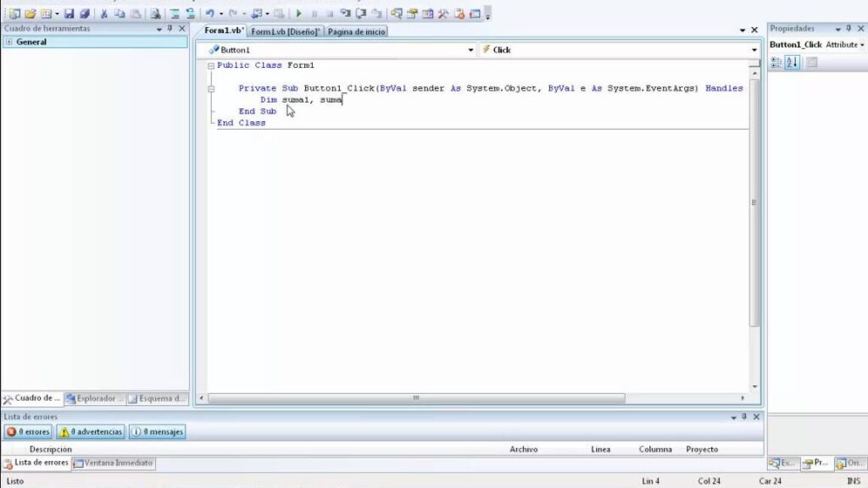Open the New item dropdown arrow in toolbar

tap(57, 14)
